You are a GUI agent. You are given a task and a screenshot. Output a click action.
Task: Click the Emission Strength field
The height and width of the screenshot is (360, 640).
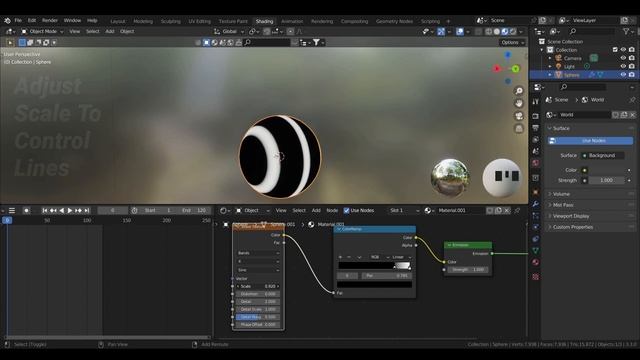click(x=468, y=270)
